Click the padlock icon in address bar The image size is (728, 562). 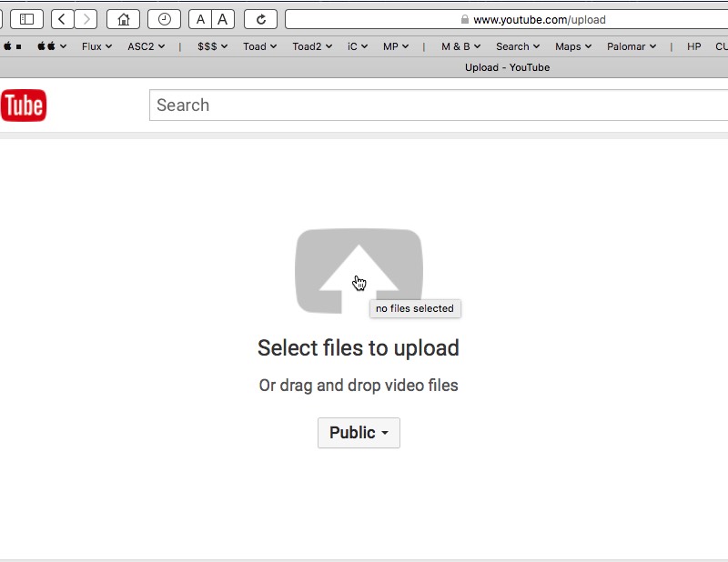(x=464, y=19)
